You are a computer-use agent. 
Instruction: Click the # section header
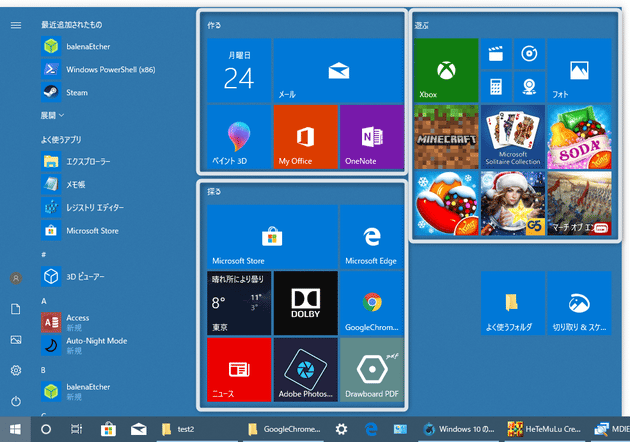[x=44, y=255]
